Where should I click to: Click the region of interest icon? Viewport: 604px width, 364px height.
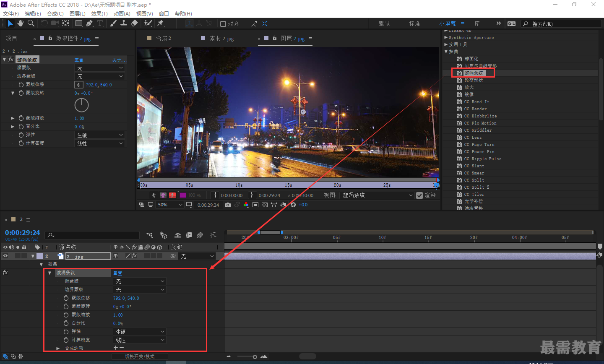click(x=255, y=205)
